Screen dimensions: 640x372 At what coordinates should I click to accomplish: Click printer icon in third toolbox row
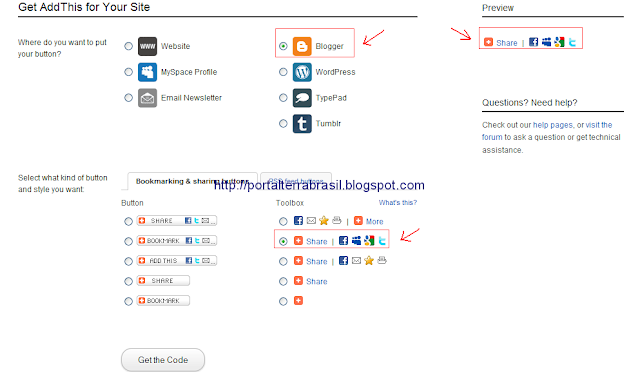(x=382, y=260)
